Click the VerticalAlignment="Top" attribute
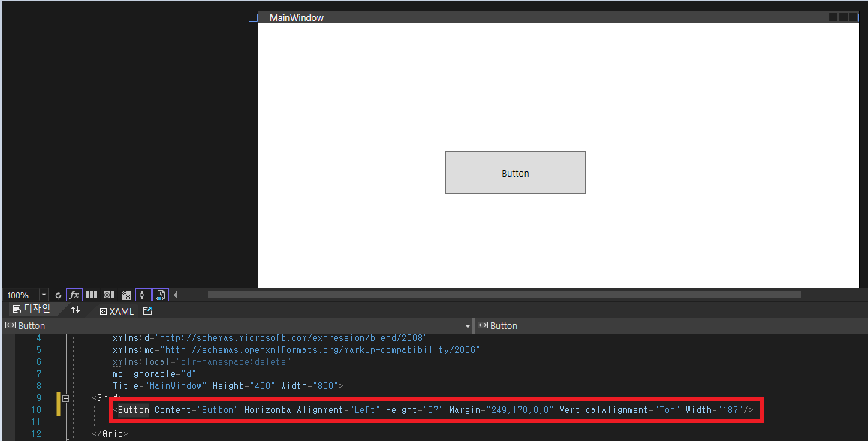This screenshot has width=868, height=441. (x=619, y=410)
